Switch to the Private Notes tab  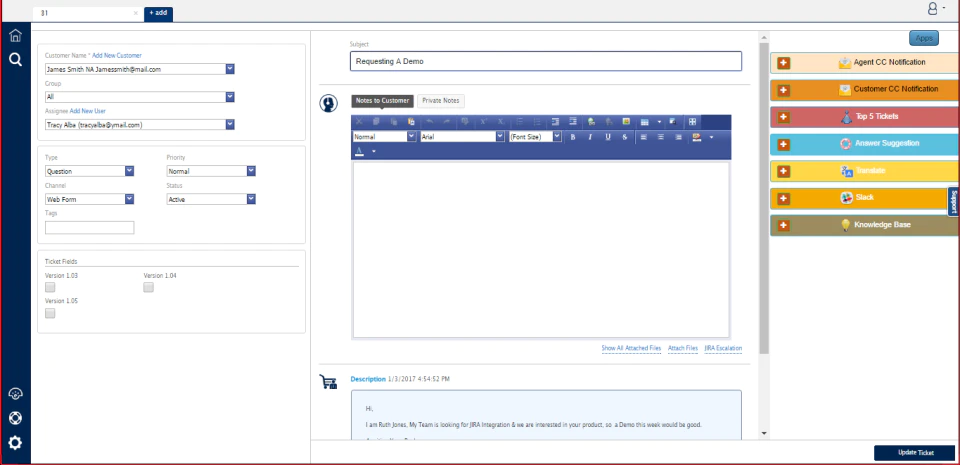click(441, 100)
